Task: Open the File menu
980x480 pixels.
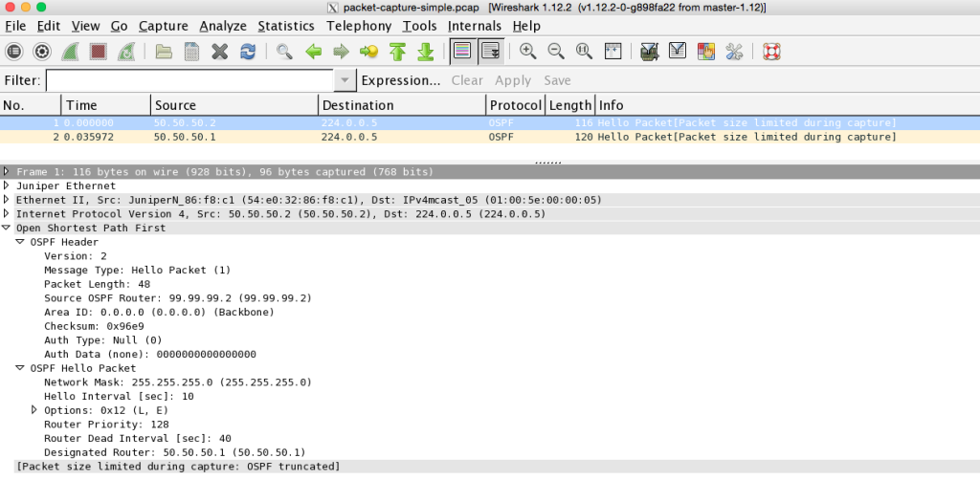Action: tap(15, 26)
